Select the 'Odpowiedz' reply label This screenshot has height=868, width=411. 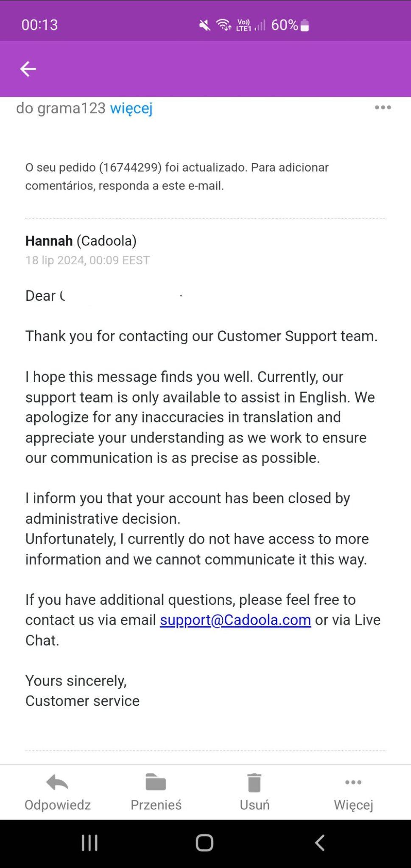58,805
